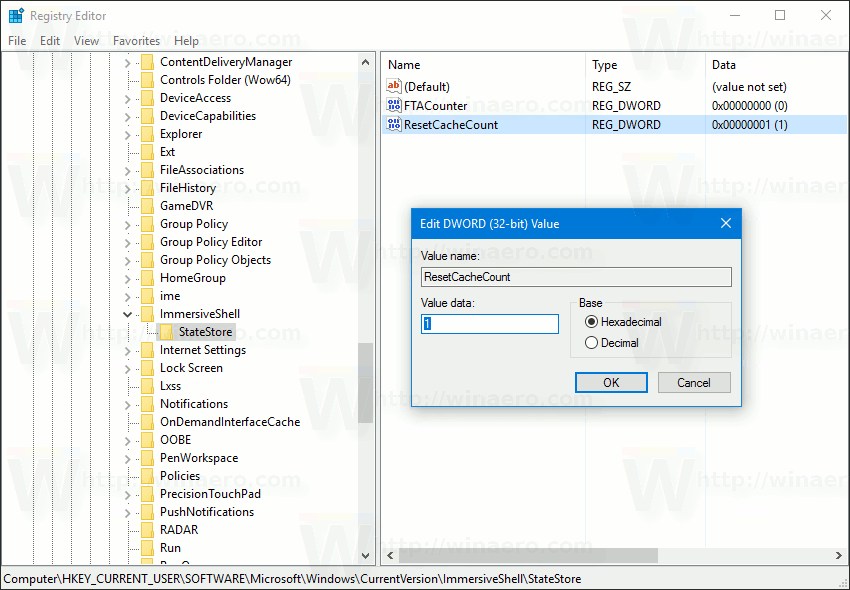Collapse the ImmersiveShell key
This screenshot has width=850, height=590.
pos(127,314)
